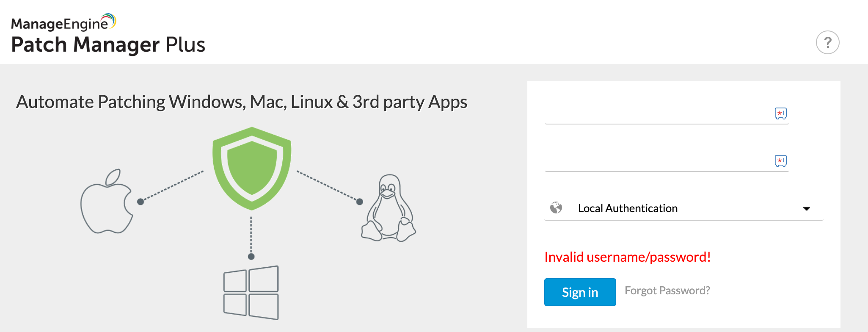Screen dimensions: 868x332
Task: Click the Sign in button
Action: [x=580, y=292]
